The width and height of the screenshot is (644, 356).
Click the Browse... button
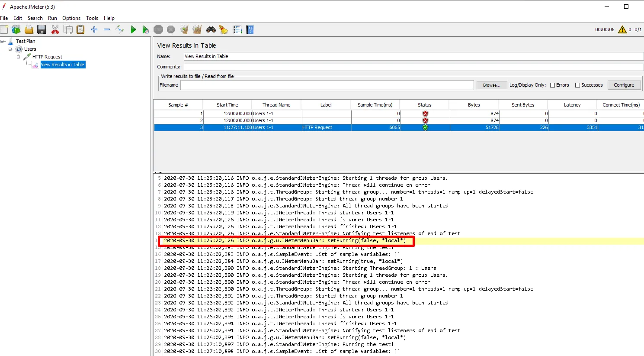(x=492, y=85)
